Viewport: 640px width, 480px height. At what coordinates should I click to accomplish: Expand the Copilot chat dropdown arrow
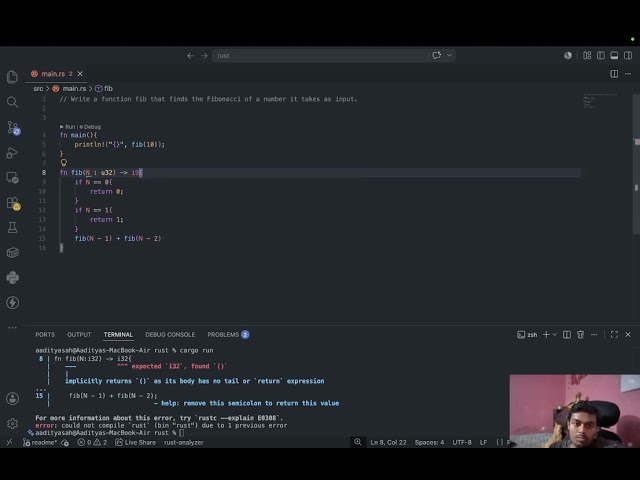tap(449, 55)
